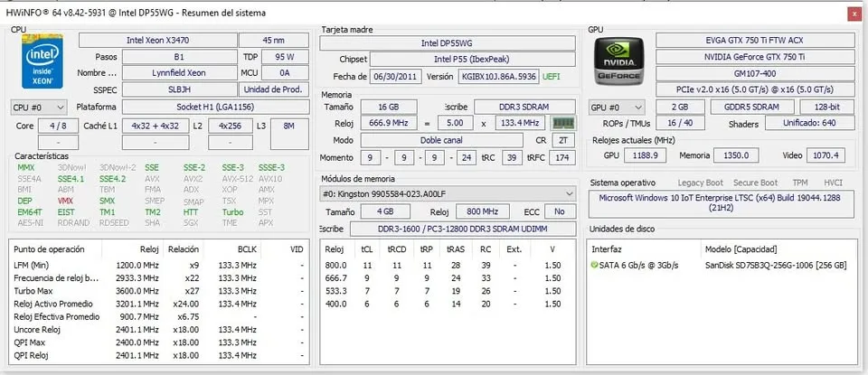The image size is (868, 375).
Task: Click the Intel DP55WG motherboard field
Action: (448, 43)
